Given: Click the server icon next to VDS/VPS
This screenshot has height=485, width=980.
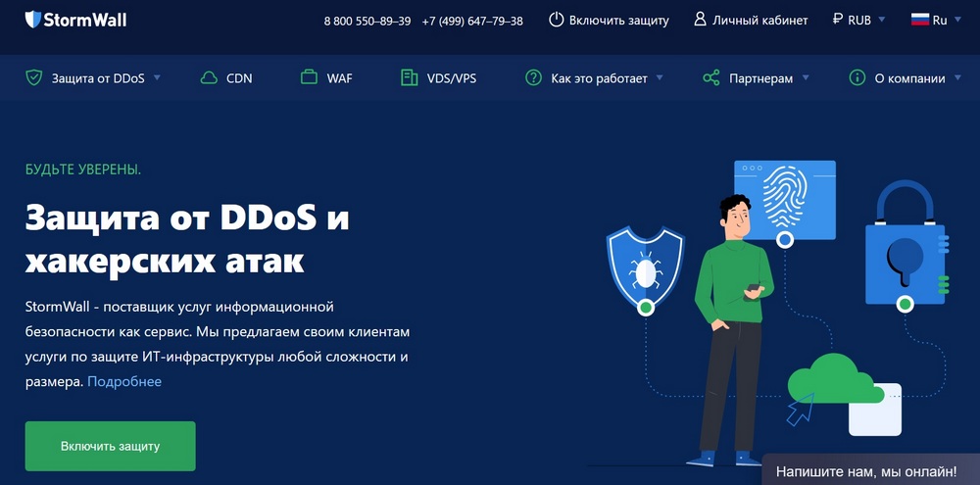Looking at the screenshot, I should click(x=409, y=78).
